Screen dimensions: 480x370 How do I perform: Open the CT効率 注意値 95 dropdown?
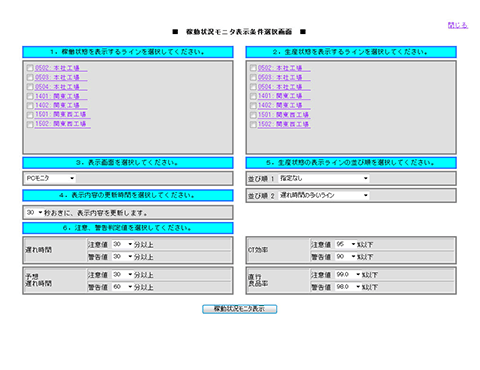(346, 244)
